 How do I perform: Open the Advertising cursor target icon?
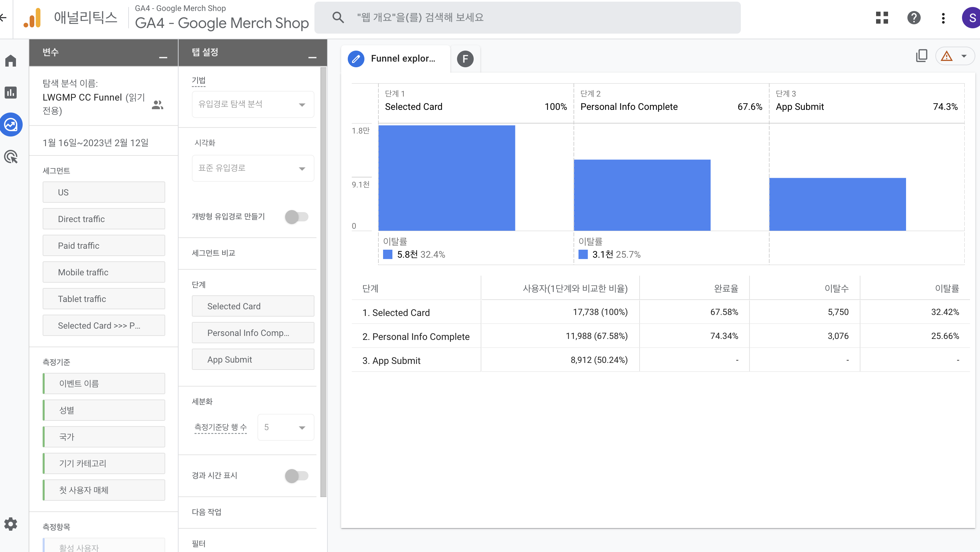click(x=11, y=156)
